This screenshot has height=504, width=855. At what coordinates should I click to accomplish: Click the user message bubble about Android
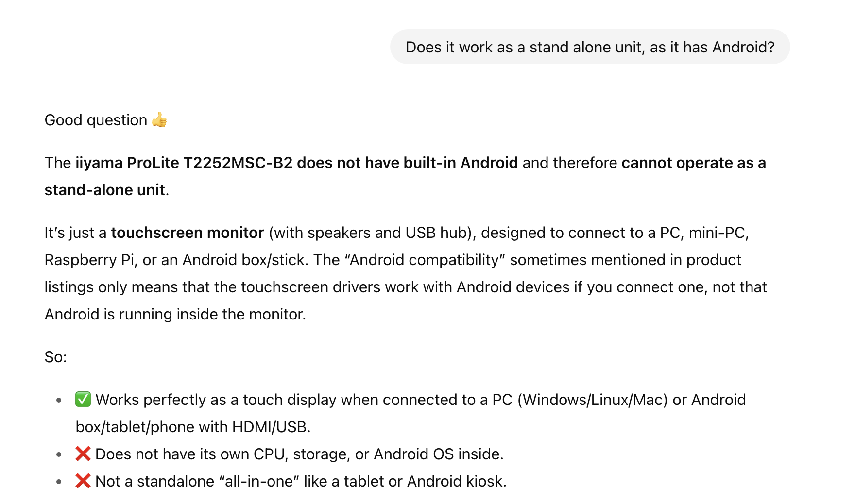[590, 47]
